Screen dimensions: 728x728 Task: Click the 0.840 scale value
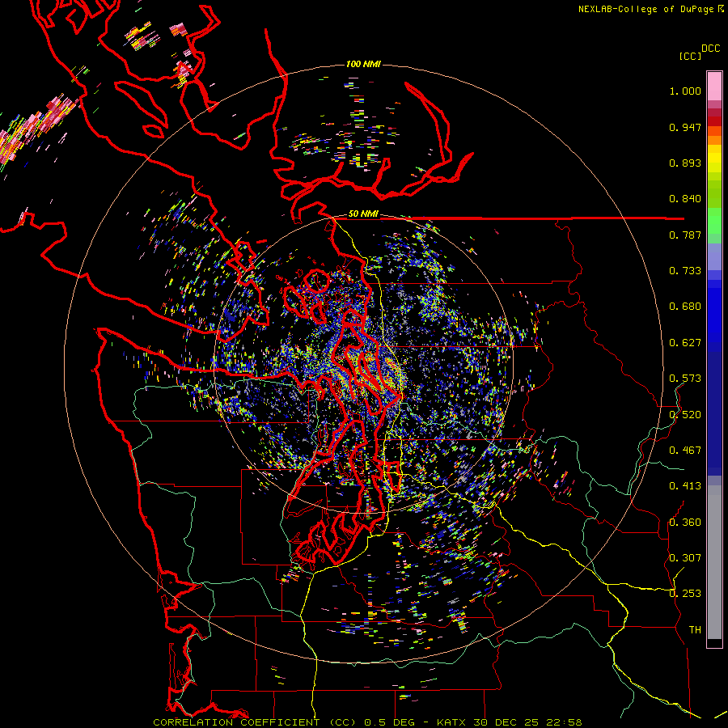[685, 199]
